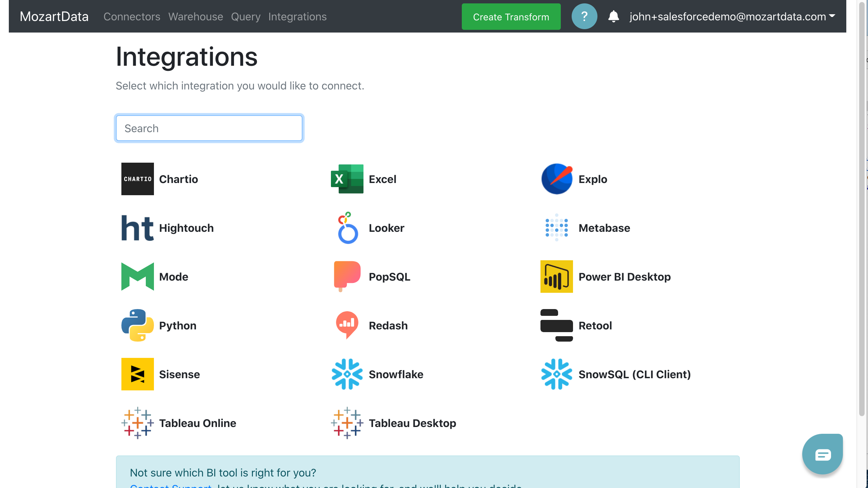
Task: Open notifications bell icon
Action: coord(613,16)
